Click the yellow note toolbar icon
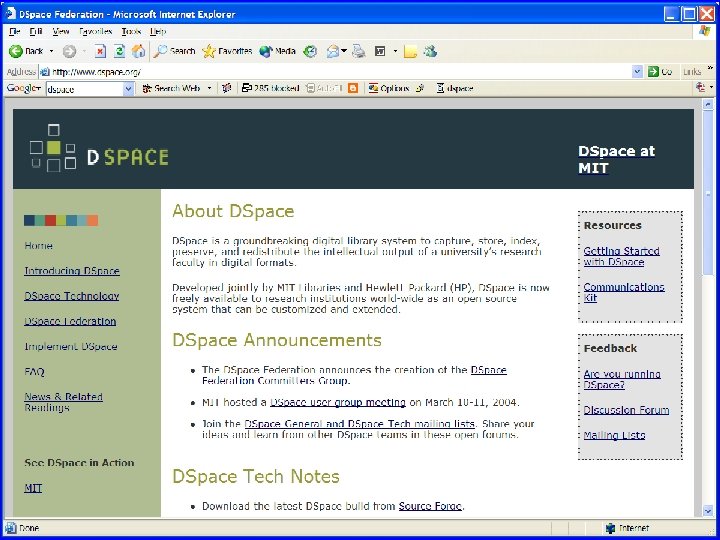Viewport: 720px width, 540px height. tap(410, 51)
